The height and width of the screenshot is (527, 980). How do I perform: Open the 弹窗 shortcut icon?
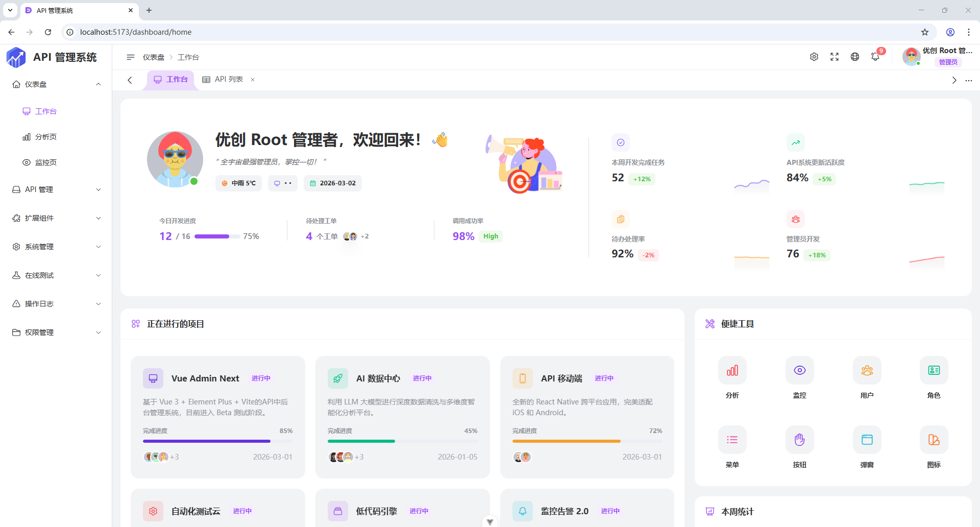click(x=867, y=440)
